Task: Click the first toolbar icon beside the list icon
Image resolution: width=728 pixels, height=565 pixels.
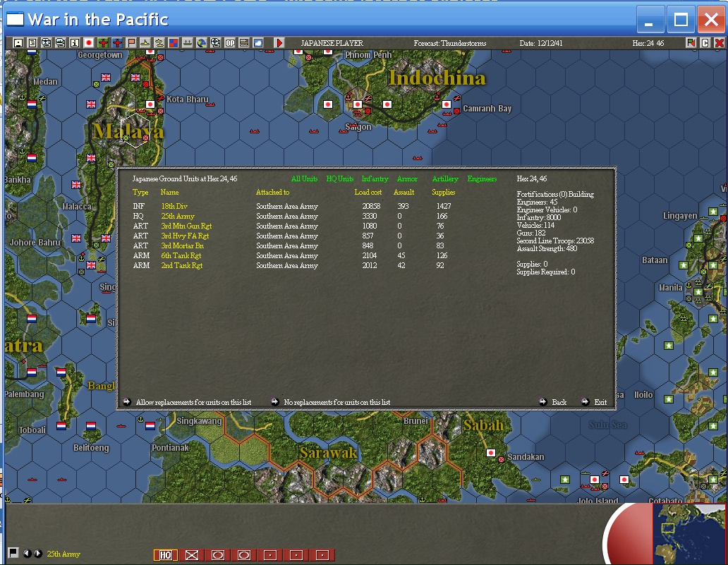Action: coord(18,43)
